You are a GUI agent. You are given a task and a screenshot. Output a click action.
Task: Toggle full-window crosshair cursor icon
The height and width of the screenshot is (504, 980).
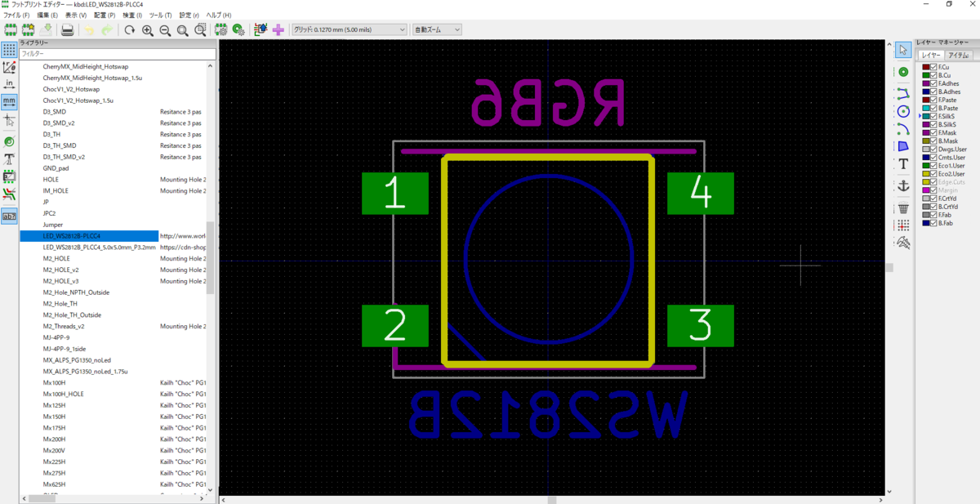[9, 119]
